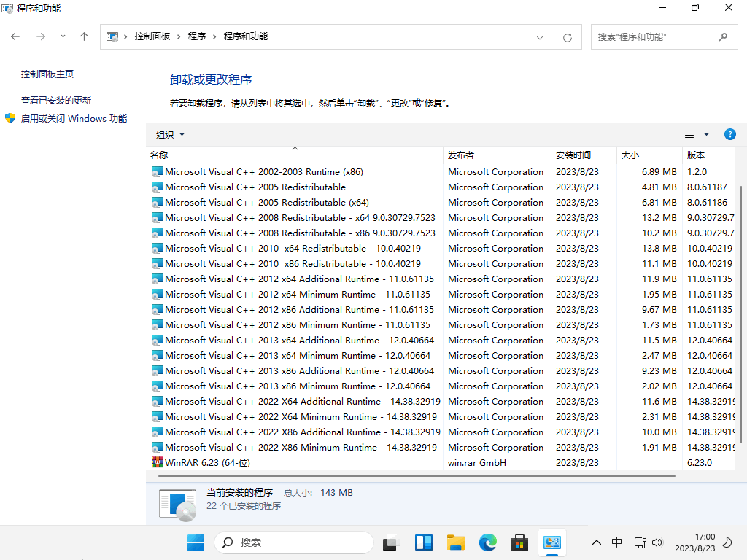This screenshot has width=747, height=560.
Task: Open address bar history dropdown
Action: [x=540, y=38]
